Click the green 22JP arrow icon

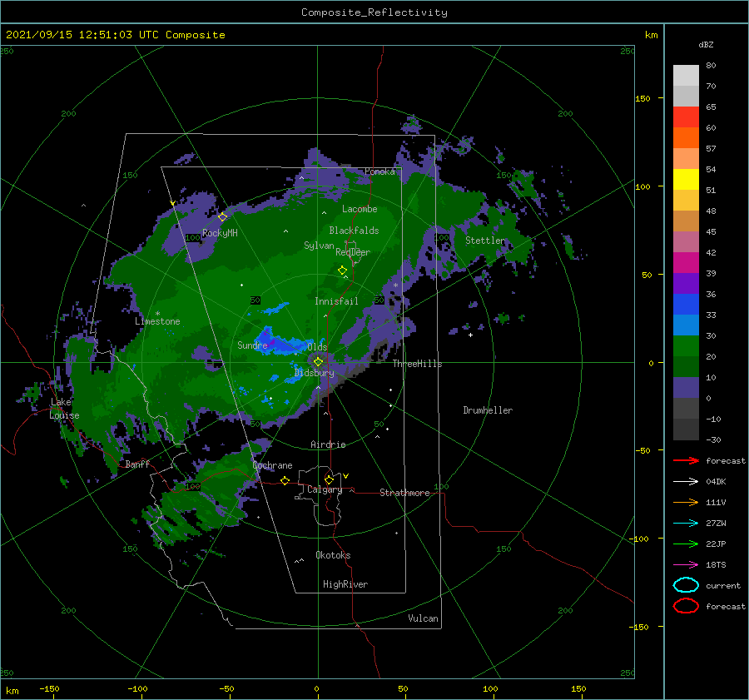686,544
